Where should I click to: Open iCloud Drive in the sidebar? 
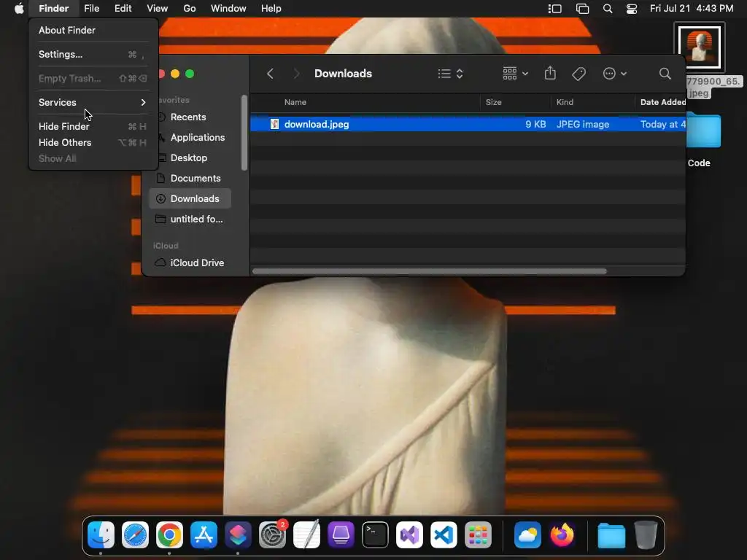coord(190,262)
